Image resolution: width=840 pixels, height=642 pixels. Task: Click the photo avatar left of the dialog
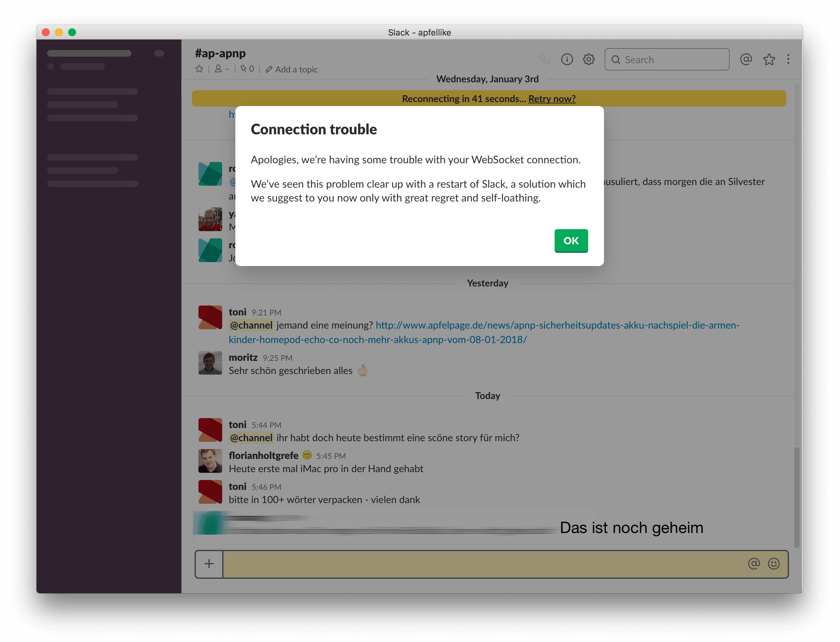click(x=210, y=219)
